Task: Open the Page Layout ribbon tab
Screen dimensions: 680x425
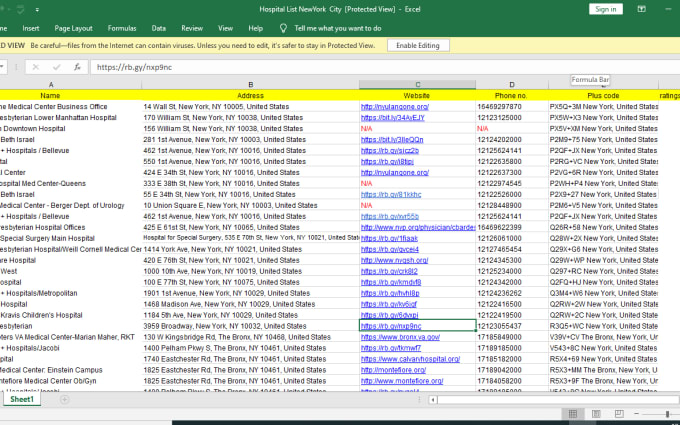Action: (73, 28)
